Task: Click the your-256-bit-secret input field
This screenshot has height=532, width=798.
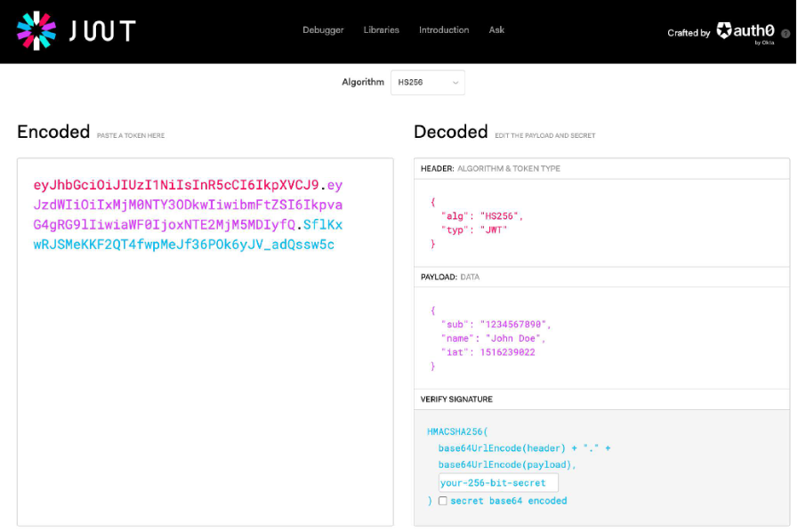Action: (x=498, y=482)
